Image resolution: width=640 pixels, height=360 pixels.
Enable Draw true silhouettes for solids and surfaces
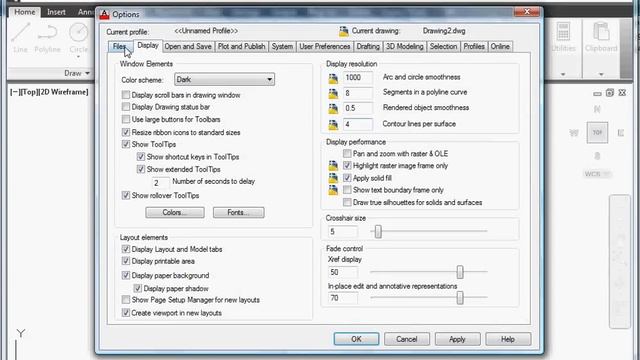point(347,202)
